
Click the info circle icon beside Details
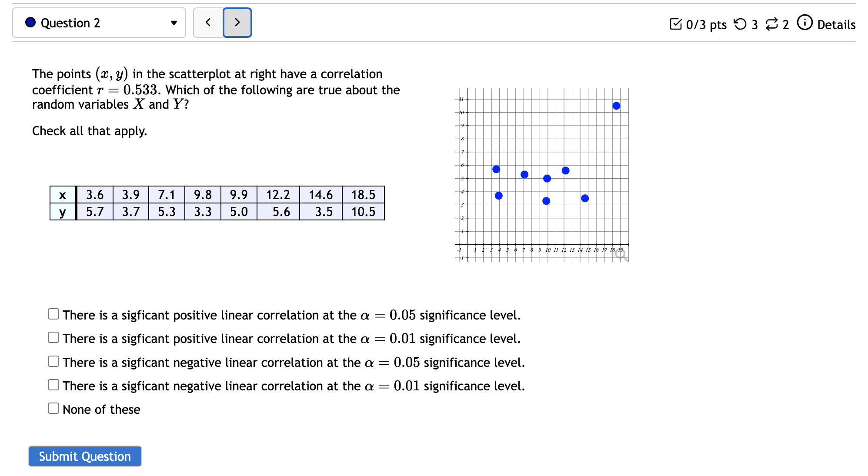(804, 24)
